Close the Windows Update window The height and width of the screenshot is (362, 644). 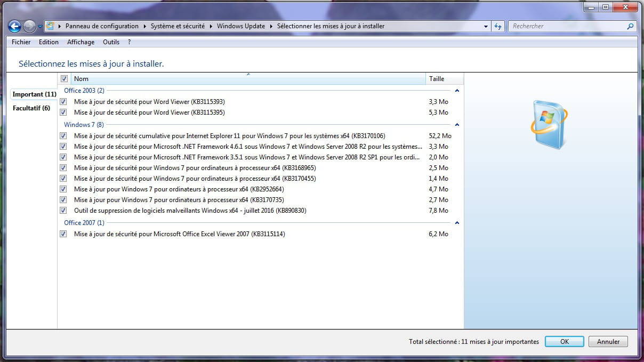click(625, 7)
